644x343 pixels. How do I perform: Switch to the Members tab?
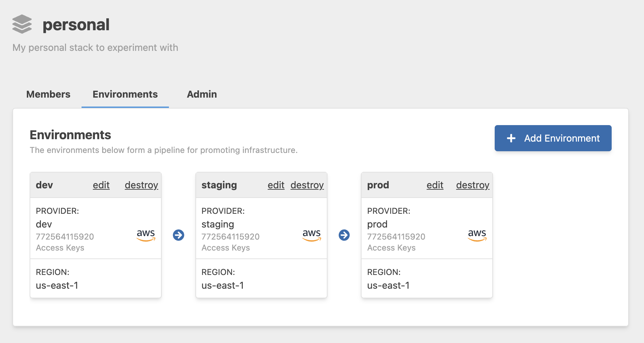48,94
